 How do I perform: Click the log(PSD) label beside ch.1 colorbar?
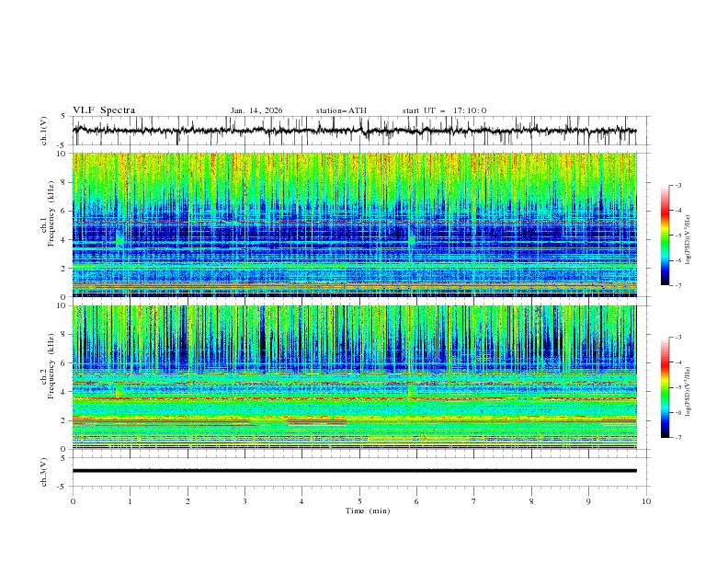[x=688, y=240]
